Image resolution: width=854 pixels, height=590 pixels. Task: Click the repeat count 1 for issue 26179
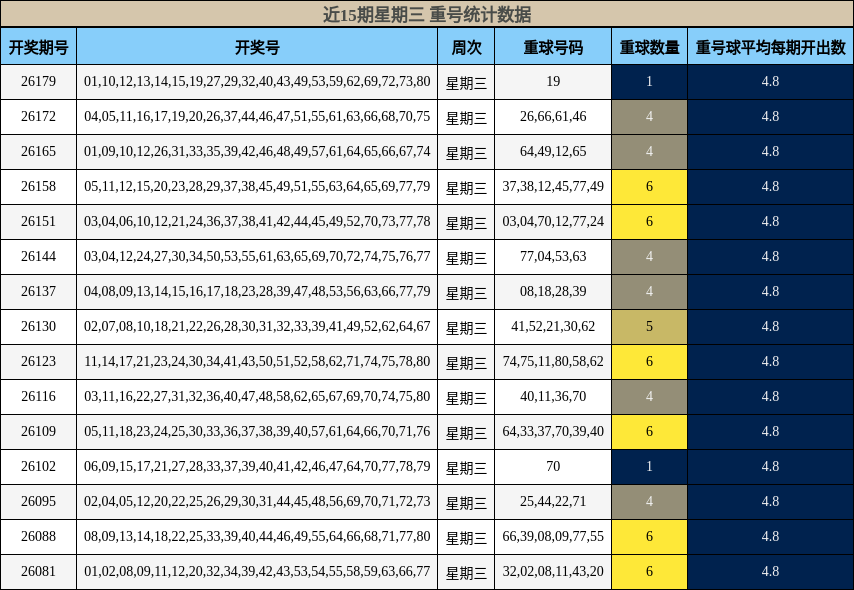[x=649, y=82]
